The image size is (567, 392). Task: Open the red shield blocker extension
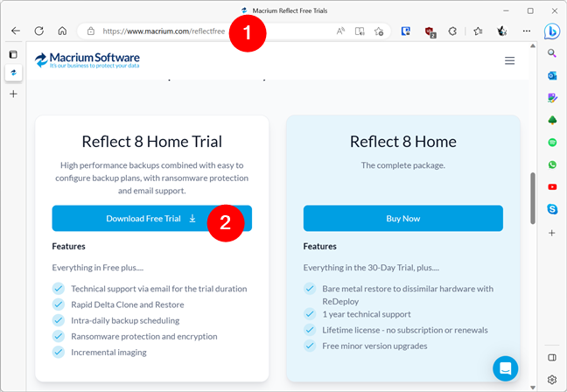(x=430, y=31)
